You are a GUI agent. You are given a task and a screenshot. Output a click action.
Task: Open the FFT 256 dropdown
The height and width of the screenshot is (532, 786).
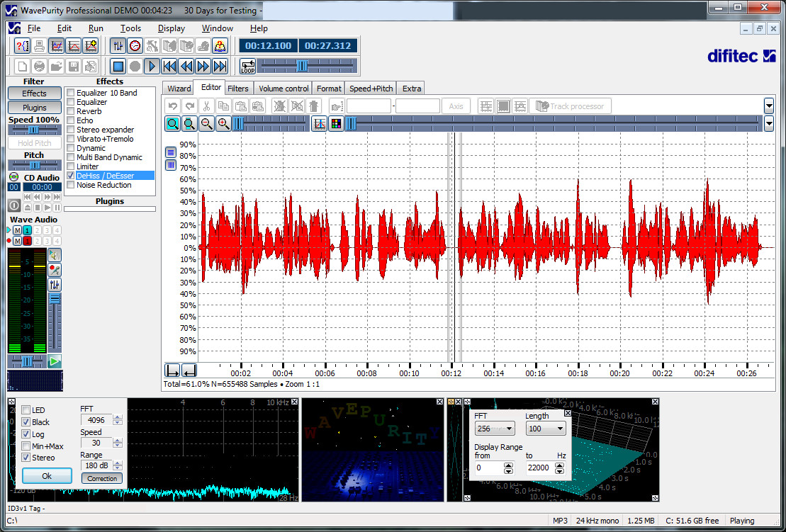tap(494, 429)
